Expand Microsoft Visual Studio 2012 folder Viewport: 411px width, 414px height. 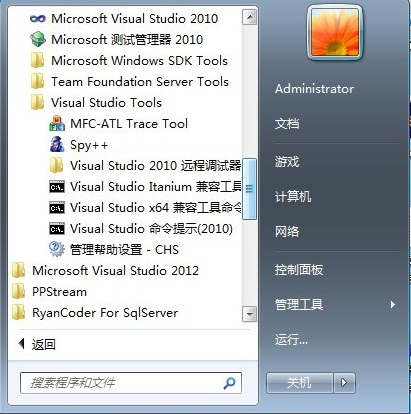point(115,271)
